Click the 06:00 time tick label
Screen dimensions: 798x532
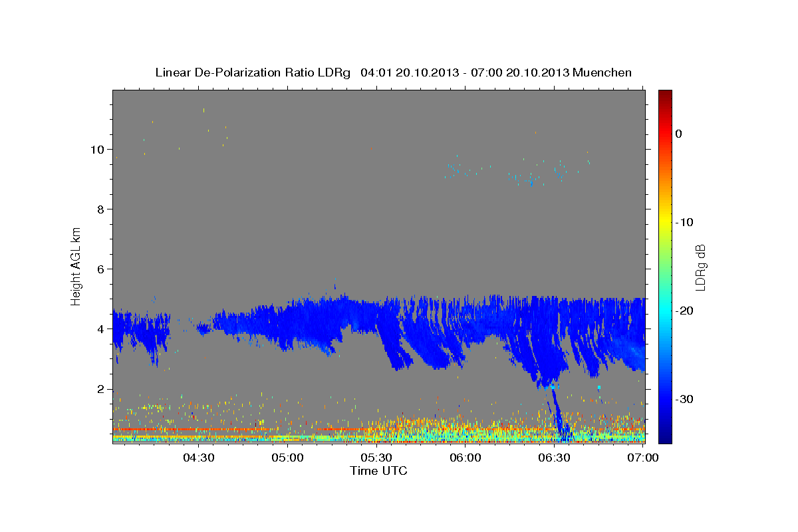[465, 458]
